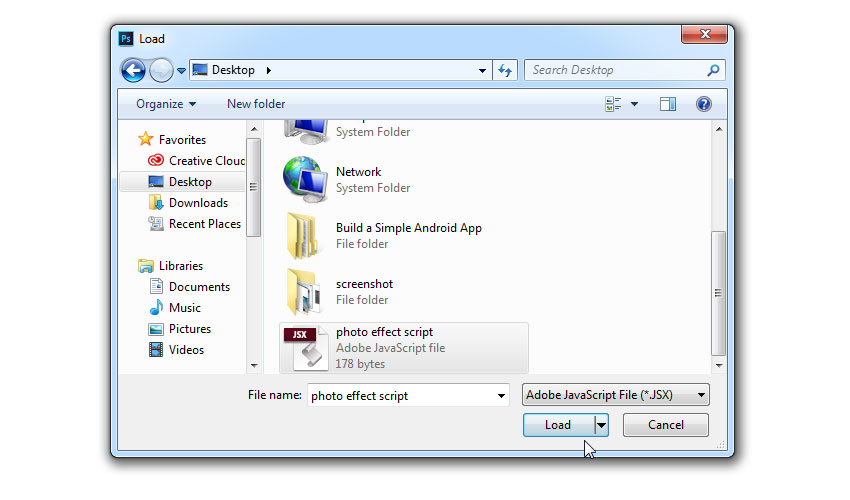Image resolution: width=850 pixels, height=500 pixels.
Task: Open the Organize menu
Action: tap(166, 104)
